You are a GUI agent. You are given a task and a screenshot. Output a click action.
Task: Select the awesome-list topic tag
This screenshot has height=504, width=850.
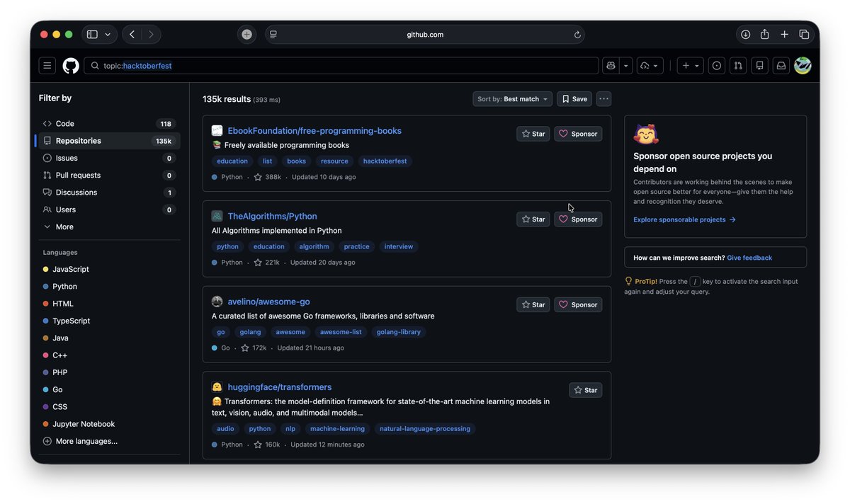click(x=341, y=332)
